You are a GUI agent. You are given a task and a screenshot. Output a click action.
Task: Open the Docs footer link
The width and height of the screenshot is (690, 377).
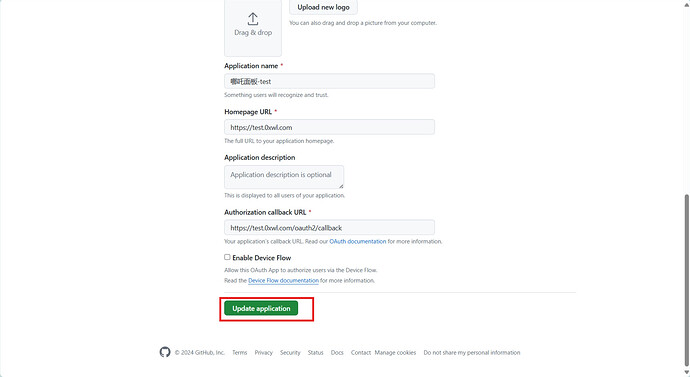pos(337,352)
